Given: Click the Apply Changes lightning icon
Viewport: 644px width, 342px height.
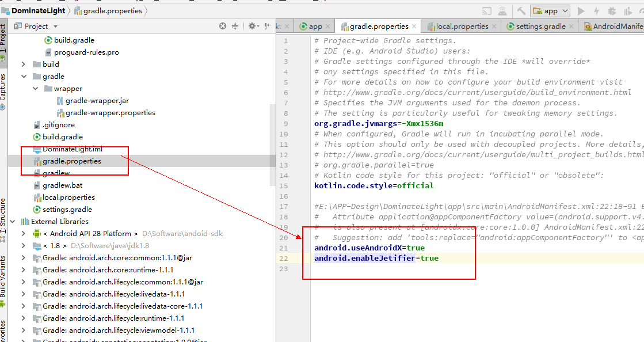Looking at the screenshot, I should [596, 11].
